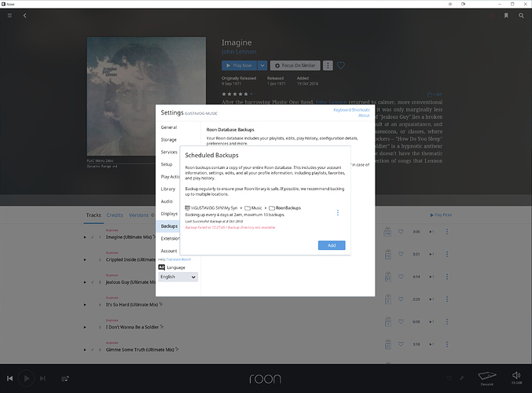Switch to the Versions tab
The image size is (532, 393).
(x=138, y=215)
